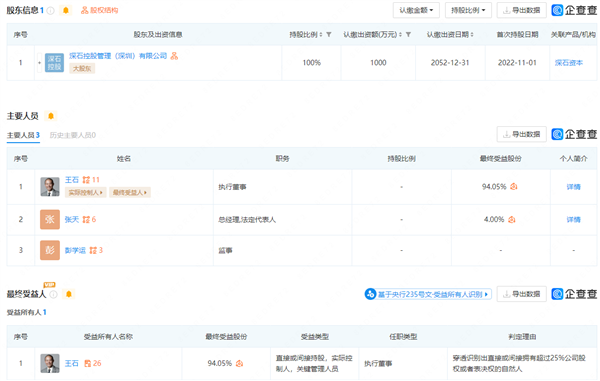Click the 2052-12-31 date cell
This screenshot has height=381, width=600.
click(450, 63)
